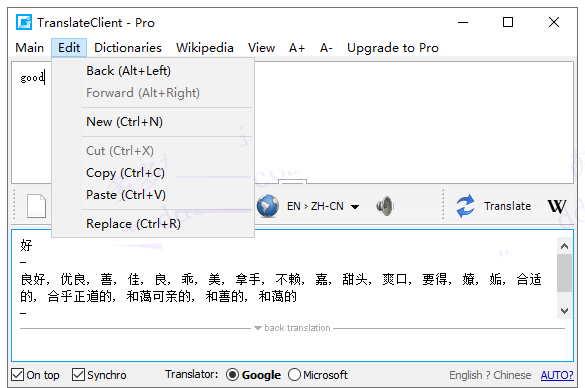Click the English ? Chinese status text
Image resolution: width=585 pixels, height=388 pixels.
click(490, 375)
